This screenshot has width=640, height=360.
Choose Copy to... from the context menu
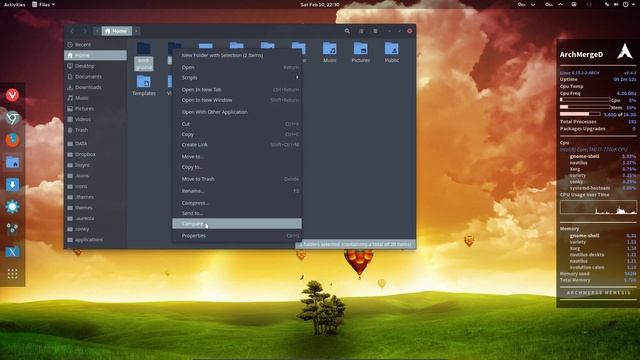pos(237,167)
